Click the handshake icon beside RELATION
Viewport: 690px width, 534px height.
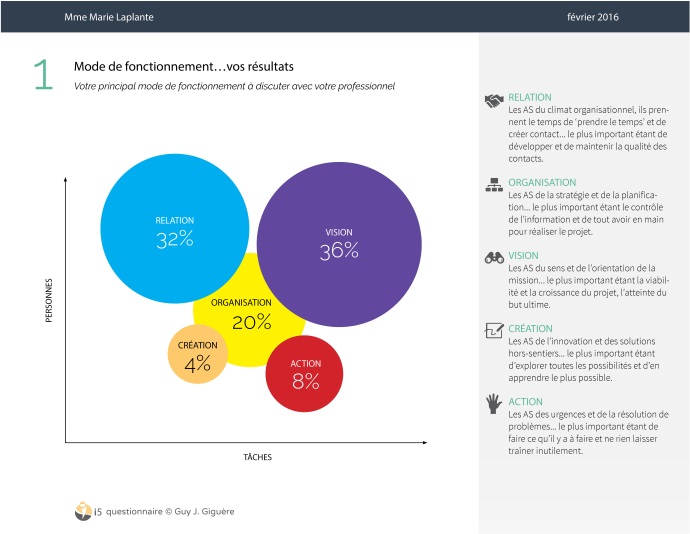(494, 100)
